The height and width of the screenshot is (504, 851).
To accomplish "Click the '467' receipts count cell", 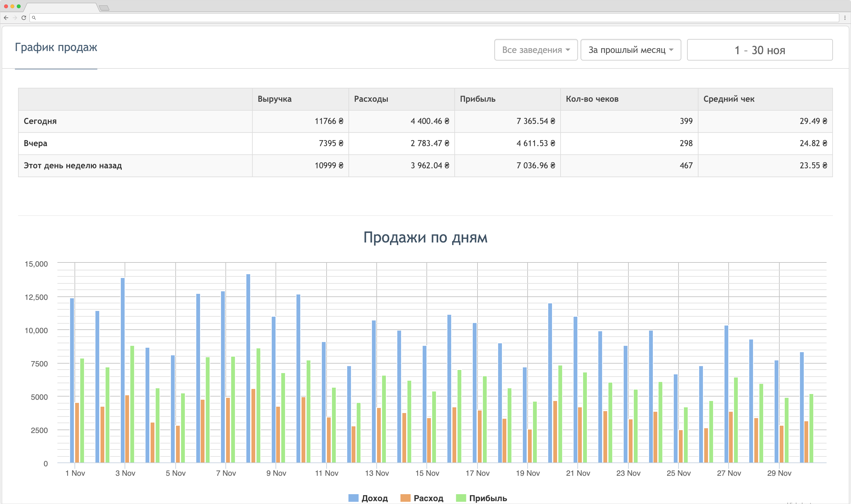I will pos(629,165).
